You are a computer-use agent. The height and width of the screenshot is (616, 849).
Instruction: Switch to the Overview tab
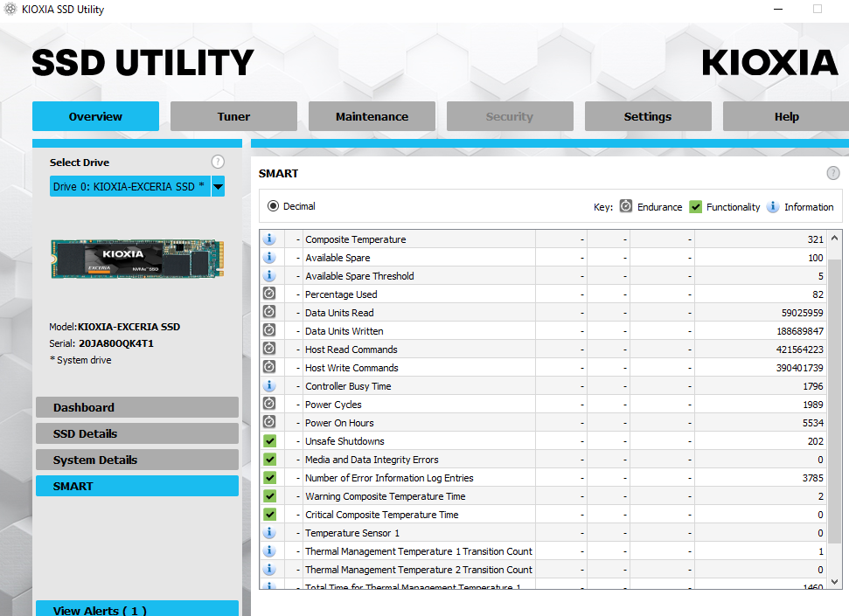tap(95, 116)
